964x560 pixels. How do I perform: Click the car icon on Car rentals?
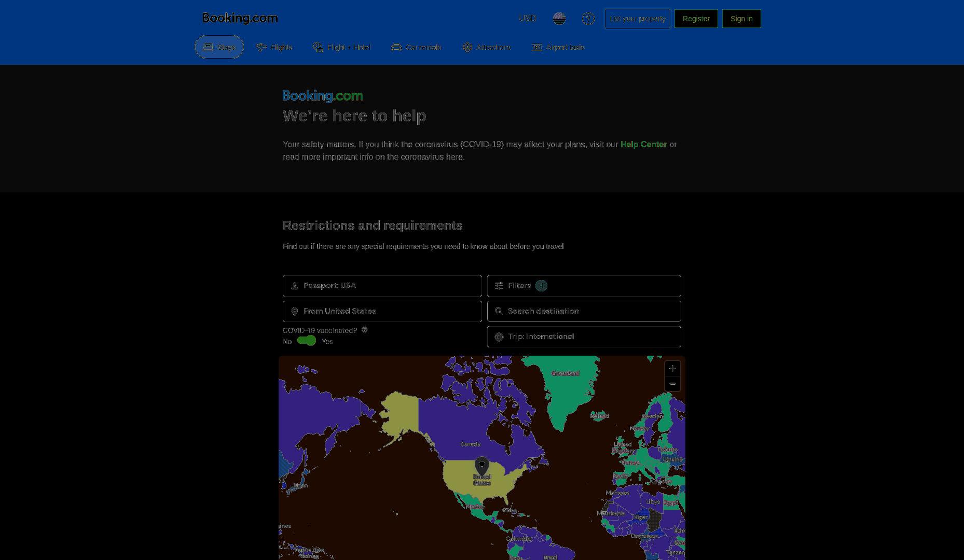click(396, 47)
